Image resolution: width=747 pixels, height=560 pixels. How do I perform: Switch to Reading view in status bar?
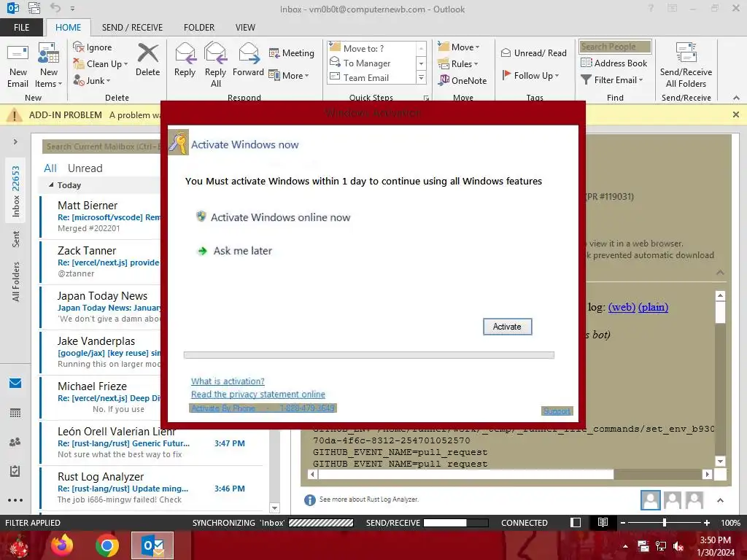click(x=603, y=522)
